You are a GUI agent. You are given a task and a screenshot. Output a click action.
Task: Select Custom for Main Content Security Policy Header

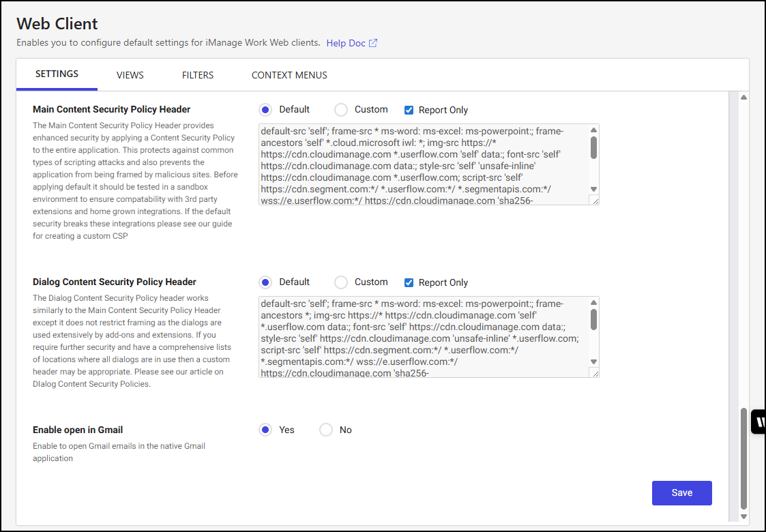click(341, 110)
